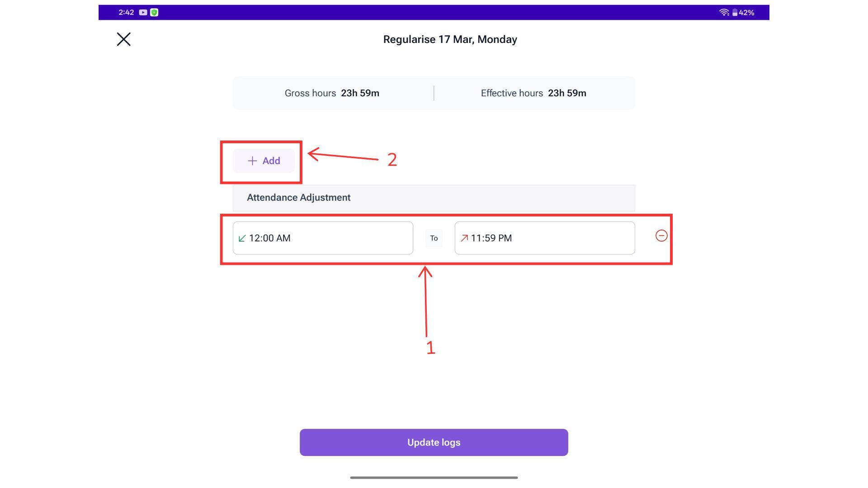Select the Attendance Adjustment header
This screenshot has width=868, height=488.
pyautogui.click(x=299, y=198)
